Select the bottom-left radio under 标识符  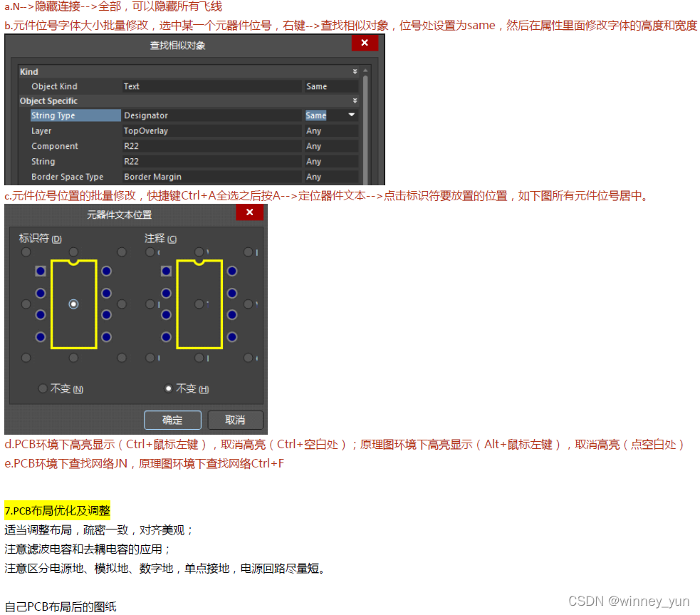pos(26,358)
